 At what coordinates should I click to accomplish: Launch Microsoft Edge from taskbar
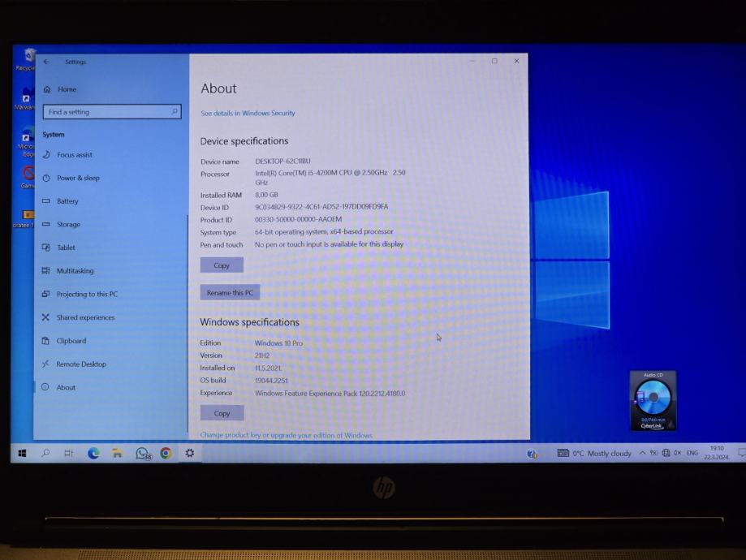click(x=93, y=454)
